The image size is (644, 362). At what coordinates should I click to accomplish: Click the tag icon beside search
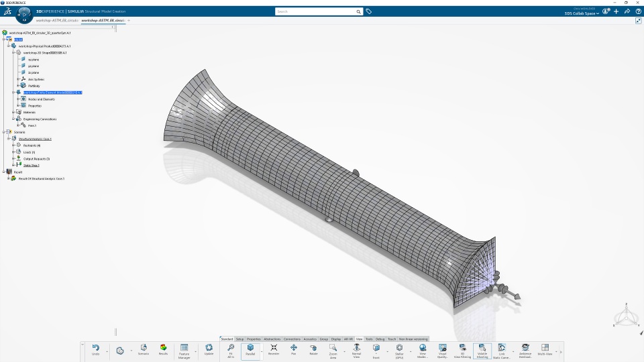pos(369,11)
